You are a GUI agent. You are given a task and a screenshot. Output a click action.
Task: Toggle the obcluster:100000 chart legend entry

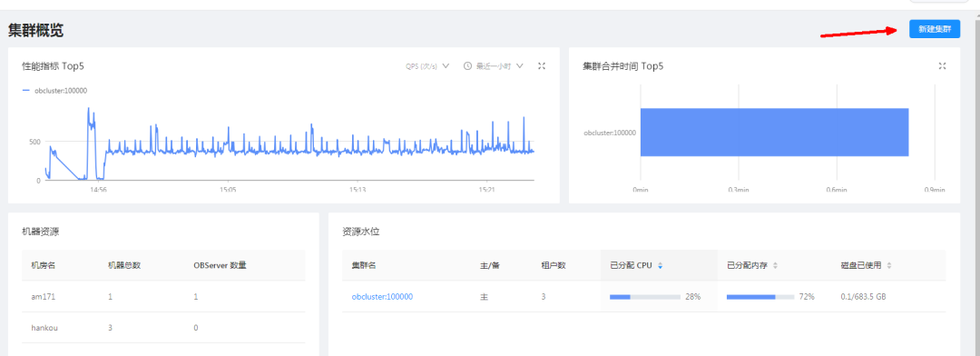[x=54, y=91]
